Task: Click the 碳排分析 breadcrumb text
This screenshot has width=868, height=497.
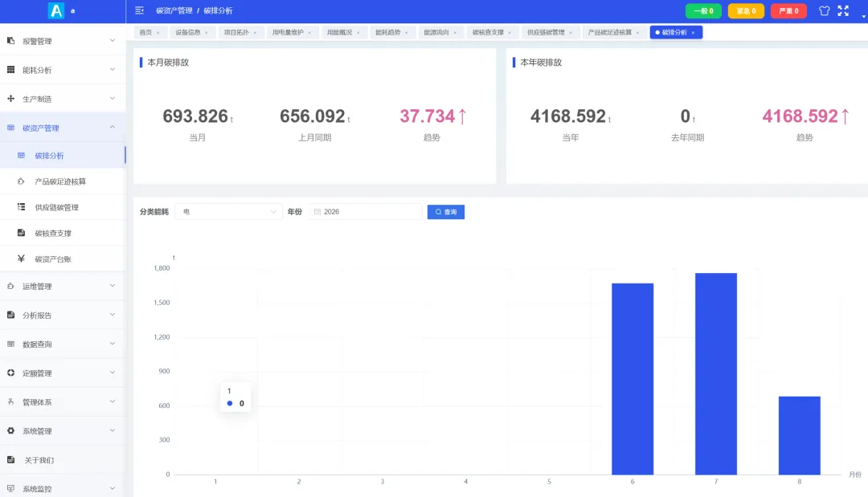Action: [218, 10]
